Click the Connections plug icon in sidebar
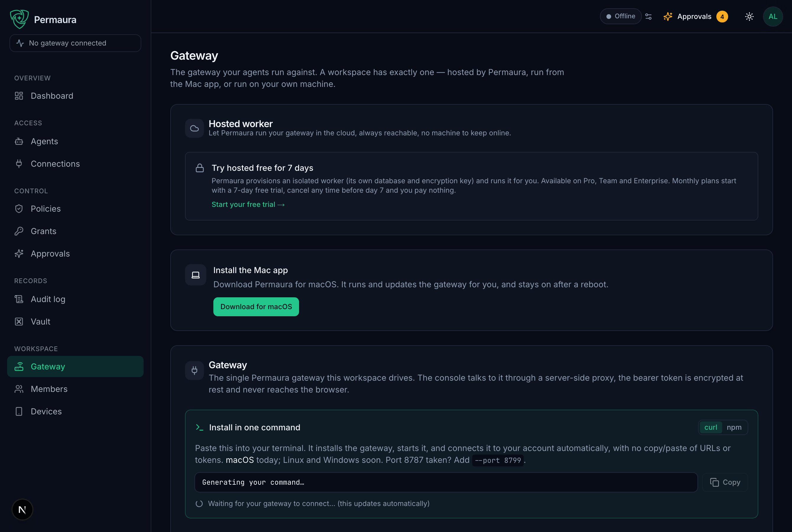 [19, 164]
